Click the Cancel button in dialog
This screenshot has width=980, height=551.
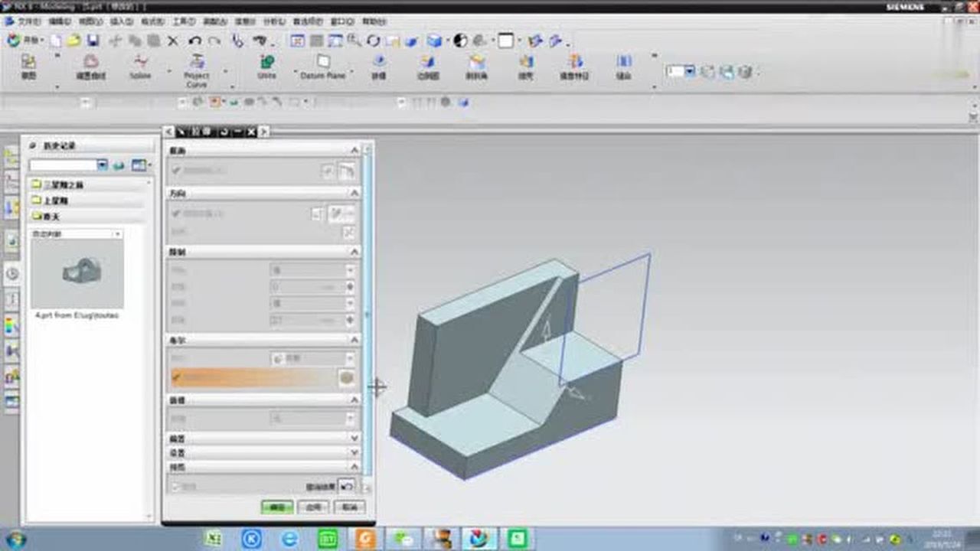point(349,507)
